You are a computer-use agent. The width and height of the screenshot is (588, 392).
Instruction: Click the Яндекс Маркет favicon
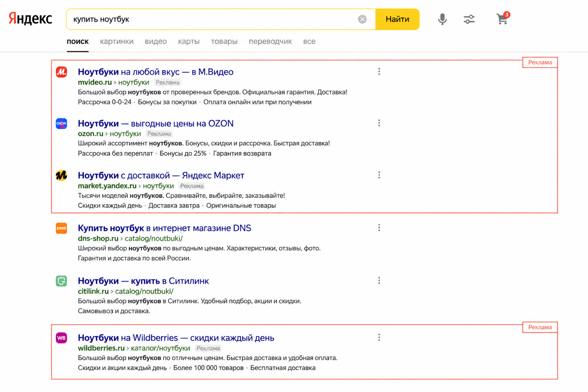coord(61,175)
